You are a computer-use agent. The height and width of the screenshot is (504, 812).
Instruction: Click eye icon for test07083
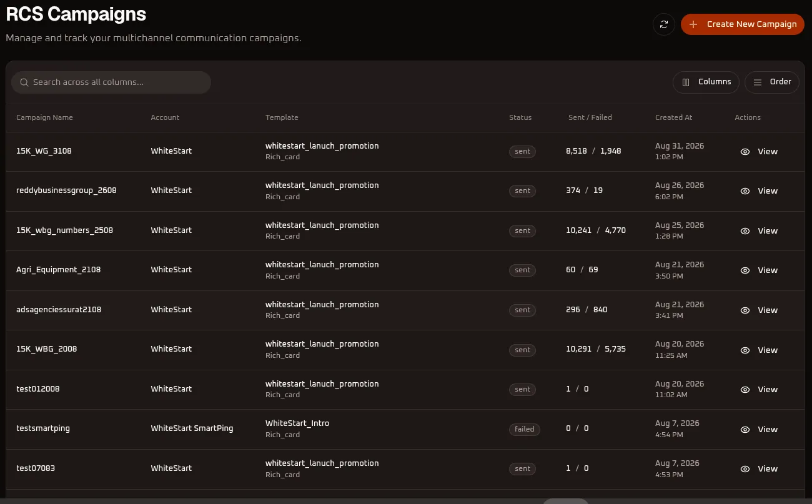pyautogui.click(x=745, y=469)
